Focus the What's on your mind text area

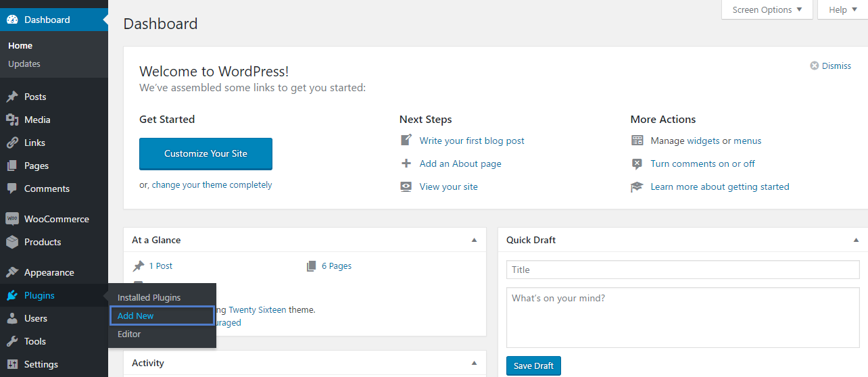[683, 317]
